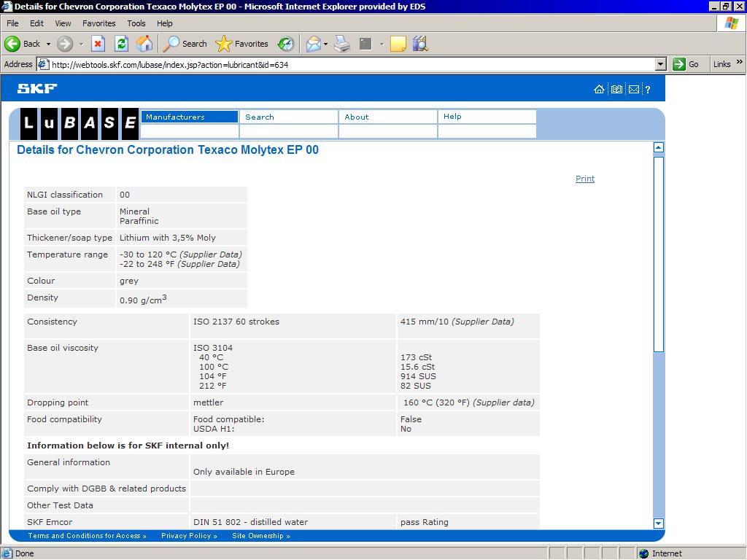Viewport: 747px width, 560px height.
Task: Click the question mark help icon
Action: 647,90
